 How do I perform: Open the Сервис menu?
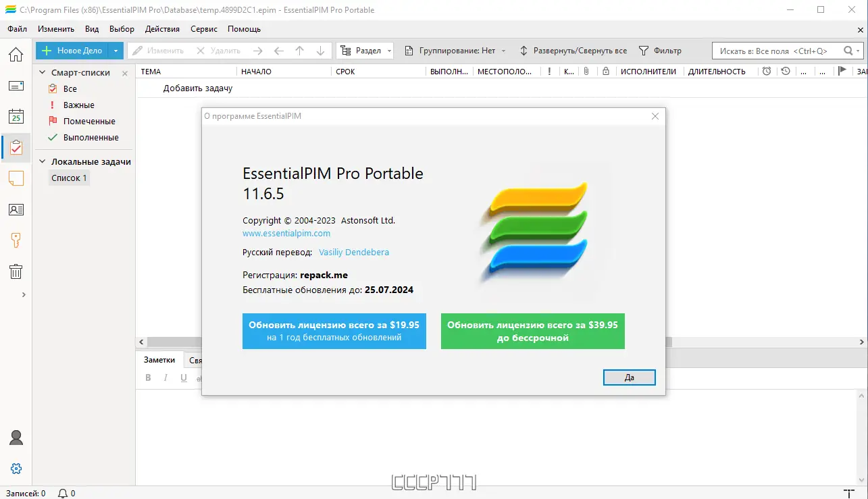[x=203, y=29]
